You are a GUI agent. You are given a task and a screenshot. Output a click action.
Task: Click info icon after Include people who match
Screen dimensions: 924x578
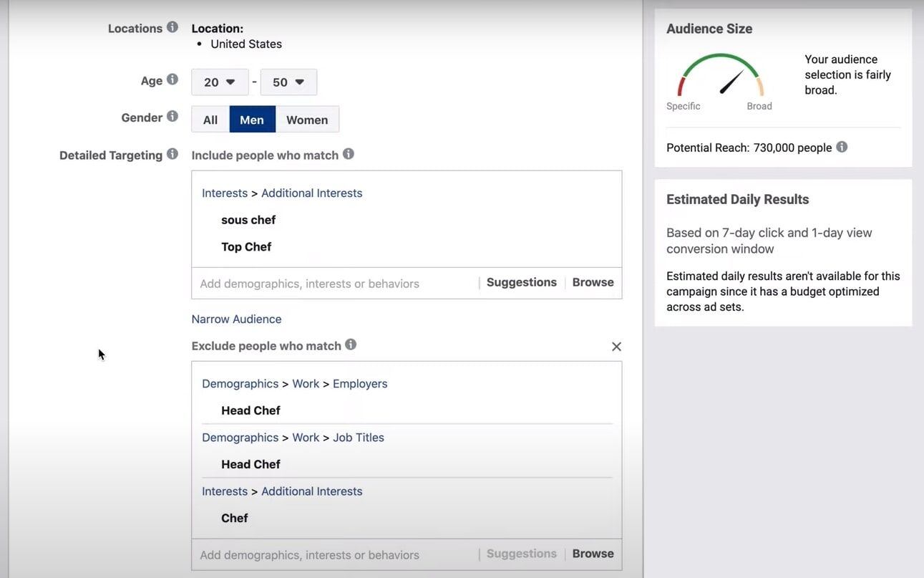349,153
